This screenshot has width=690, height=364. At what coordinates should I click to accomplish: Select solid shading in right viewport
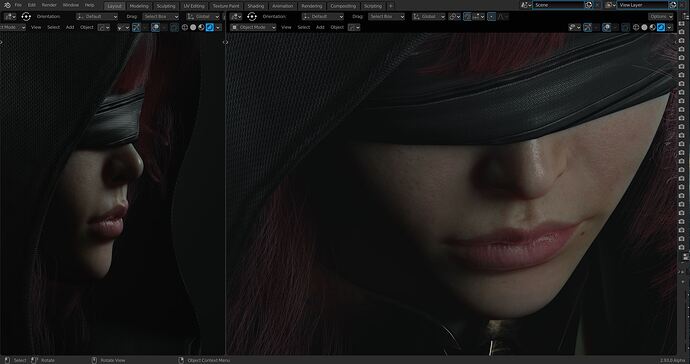[x=644, y=27]
